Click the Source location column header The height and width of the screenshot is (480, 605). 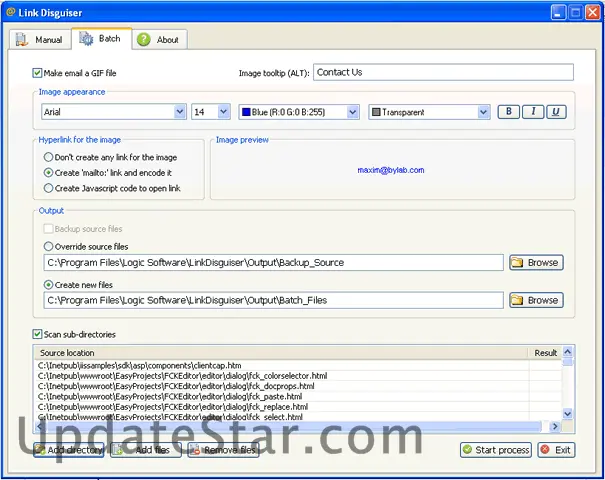point(281,353)
